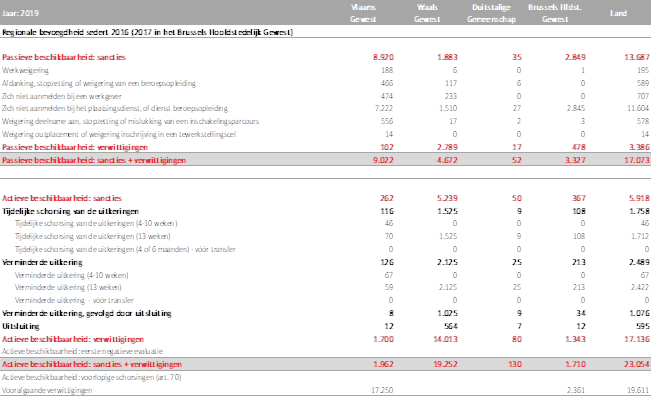Click the 'Jaar: 2019' header cell
Viewport: 652px width, 397px height.
[x=20, y=13]
